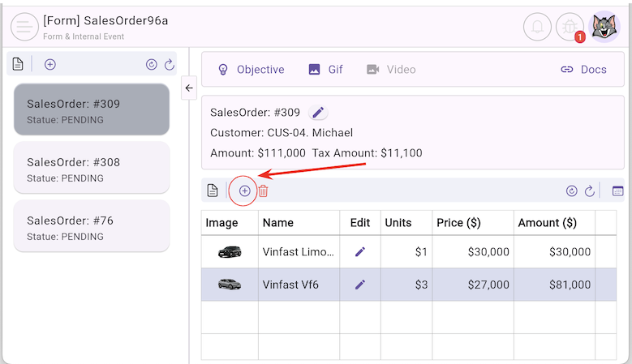Click the edit pencil for Vinfast Vf6
The height and width of the screenshot is (364, 632).
[360, 285]
